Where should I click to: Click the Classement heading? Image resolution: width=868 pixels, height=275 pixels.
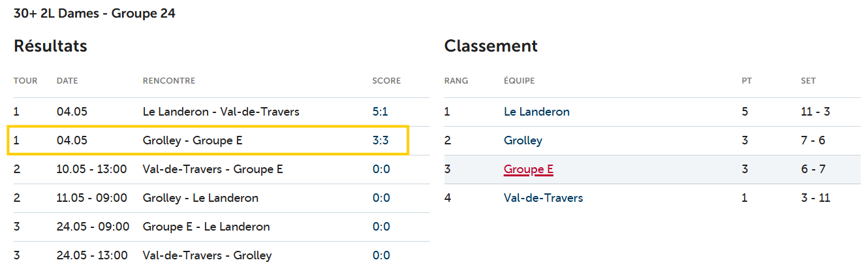(491, 46)
